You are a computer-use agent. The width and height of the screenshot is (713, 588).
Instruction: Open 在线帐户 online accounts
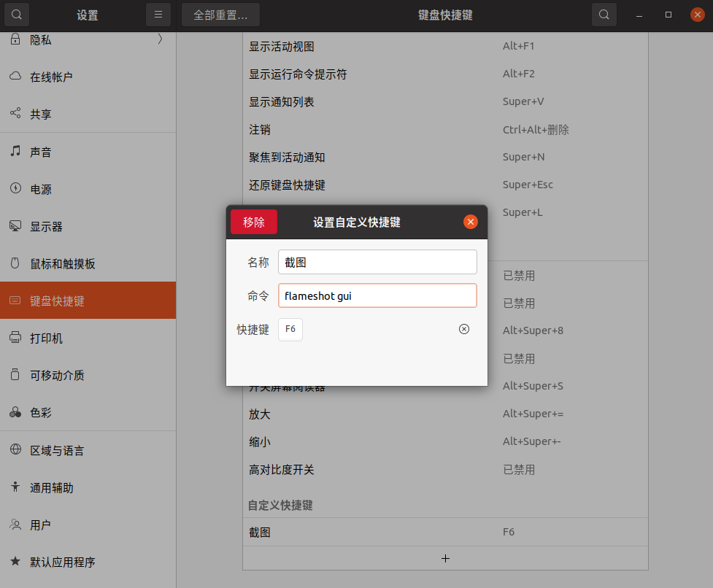coord(51,77)
